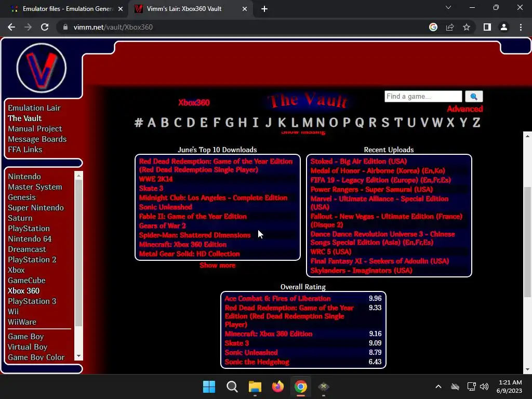This screenshot has height=399, width=532.
Task: Click the address bar URL
Action: point(113,27)
